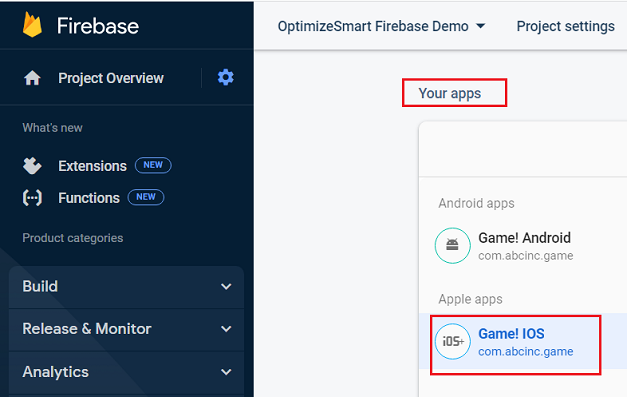627x397 pixels.
Task: Click the Build chevron arrow
Action: (226, 287)
